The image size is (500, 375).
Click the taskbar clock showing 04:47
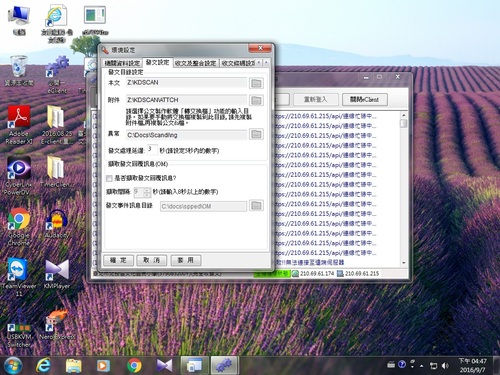pos(473,366)
